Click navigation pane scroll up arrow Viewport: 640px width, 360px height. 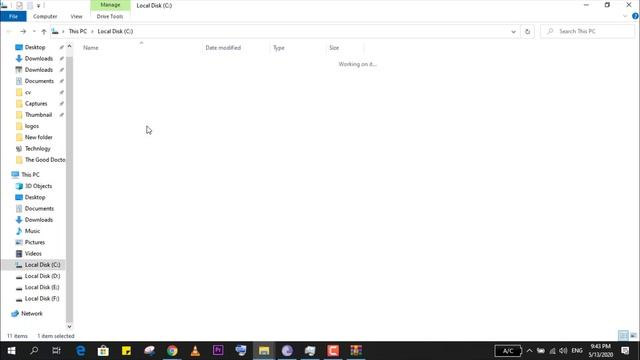69,47
